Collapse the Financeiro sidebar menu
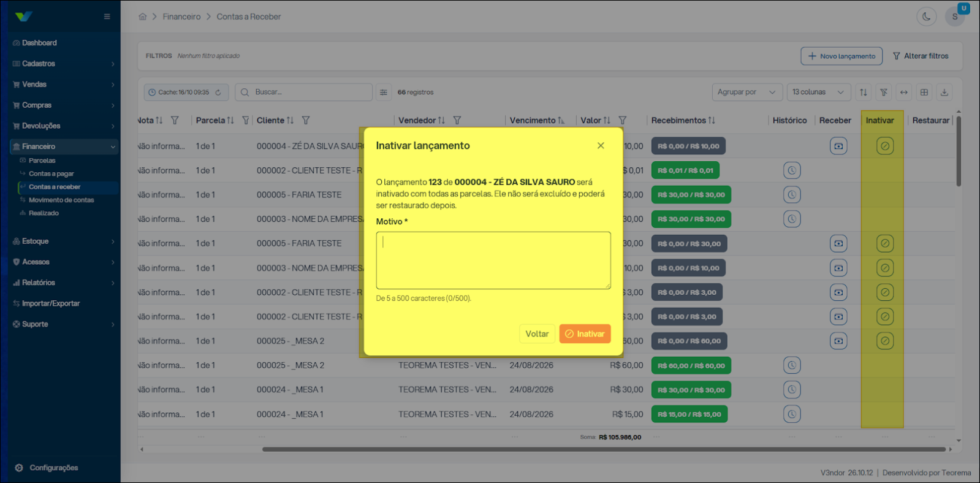The height and width of the screenshot is (483, 980). 64,146
